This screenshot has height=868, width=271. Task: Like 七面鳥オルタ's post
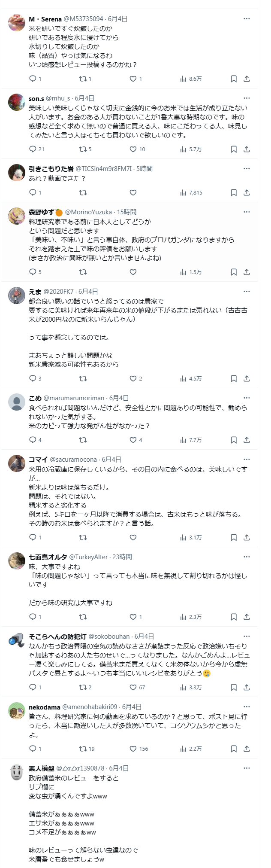point(133,617)
